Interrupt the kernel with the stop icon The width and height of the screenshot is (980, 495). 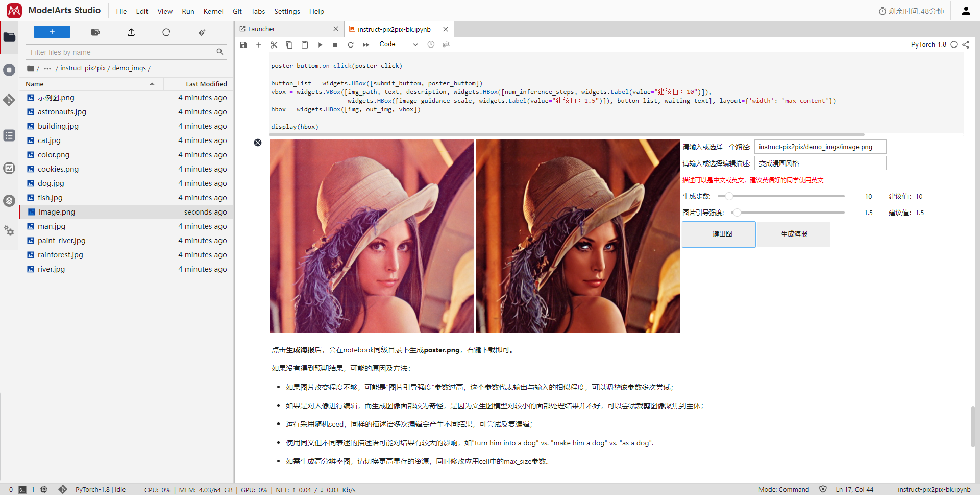point(335,45)
